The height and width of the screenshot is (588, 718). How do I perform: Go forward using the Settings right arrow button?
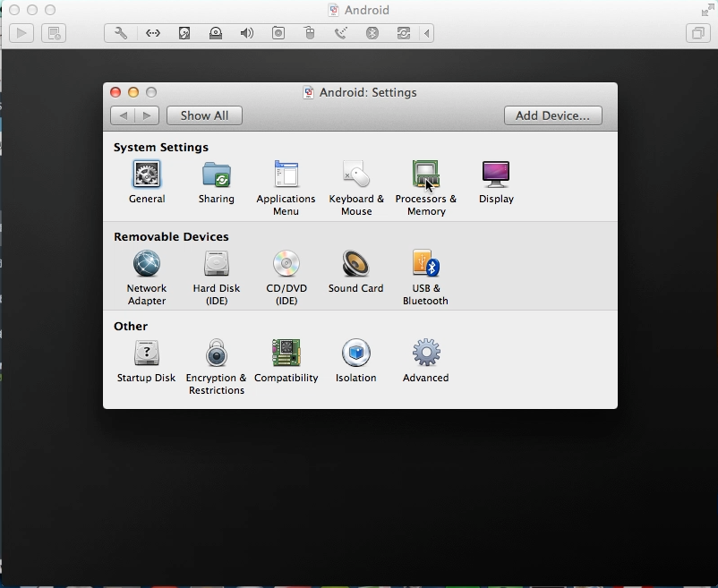[x=147, y=115]
